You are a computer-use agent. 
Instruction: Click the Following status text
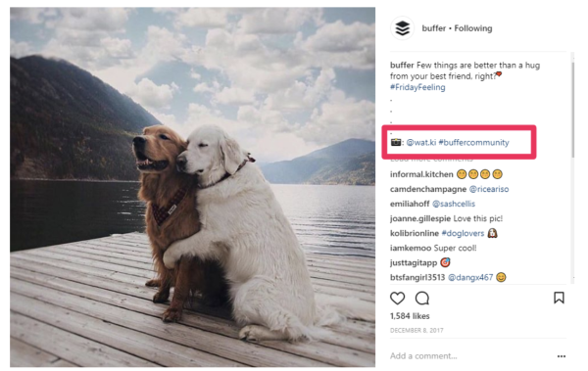pyautogui.click(x=473, y=28)
